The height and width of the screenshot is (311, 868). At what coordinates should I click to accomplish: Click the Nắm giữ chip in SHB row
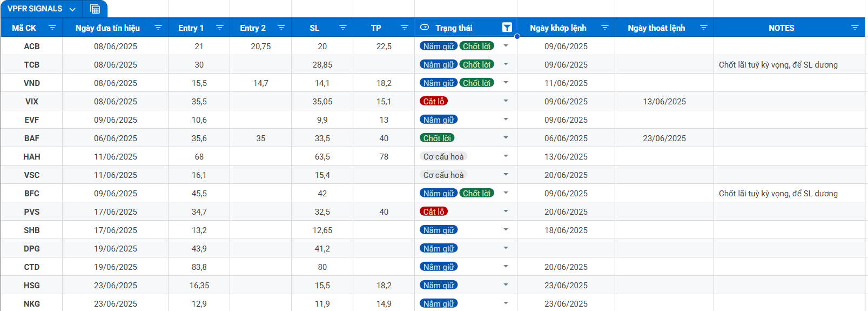point(439,230)
